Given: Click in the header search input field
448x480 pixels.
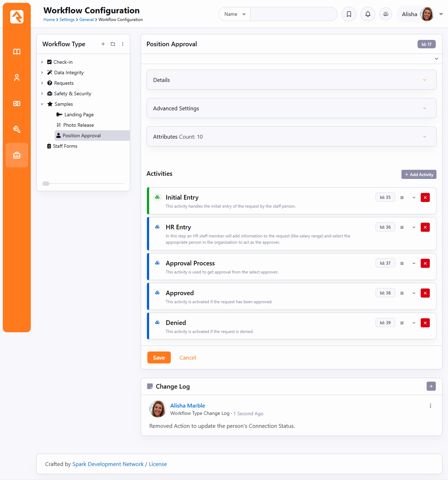Looking at the screenshot, I should (x=293, y=14).
